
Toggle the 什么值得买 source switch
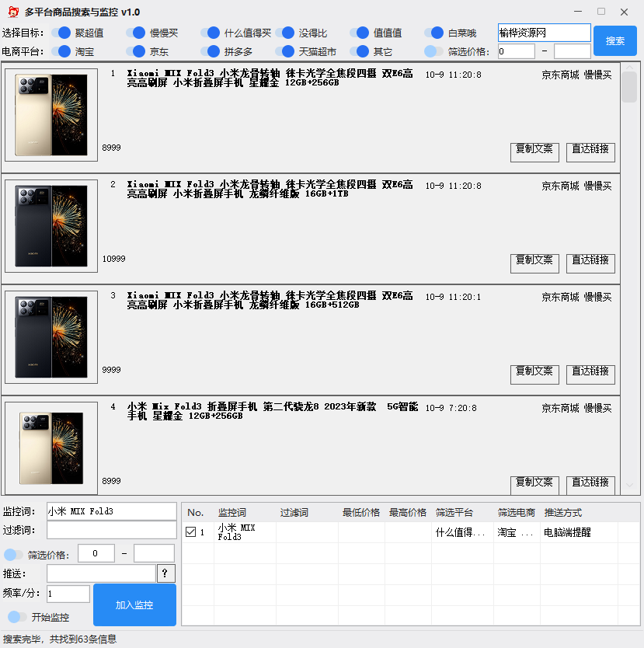pyautogui.click(x=211, y=33)
